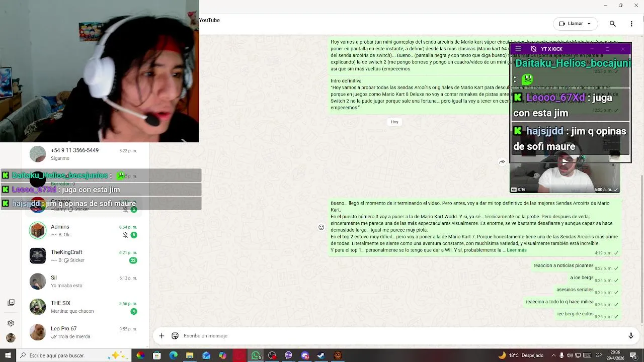
Task: Open Microsoft Store from the taskbar
Action: pyautogui.click(x=157, y=355)
